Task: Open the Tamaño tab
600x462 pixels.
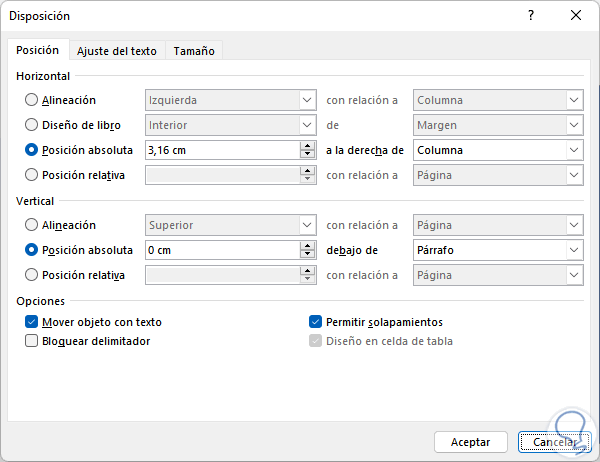Action: [194, 51]
